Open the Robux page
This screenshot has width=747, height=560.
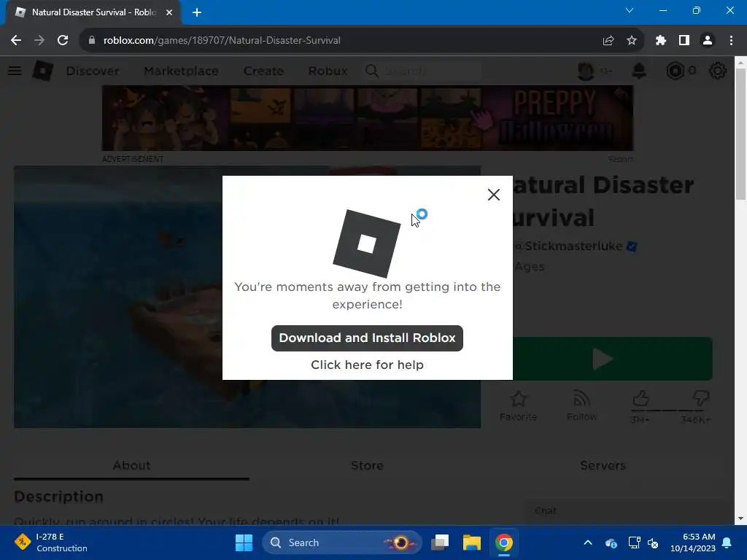coord(328,71)
